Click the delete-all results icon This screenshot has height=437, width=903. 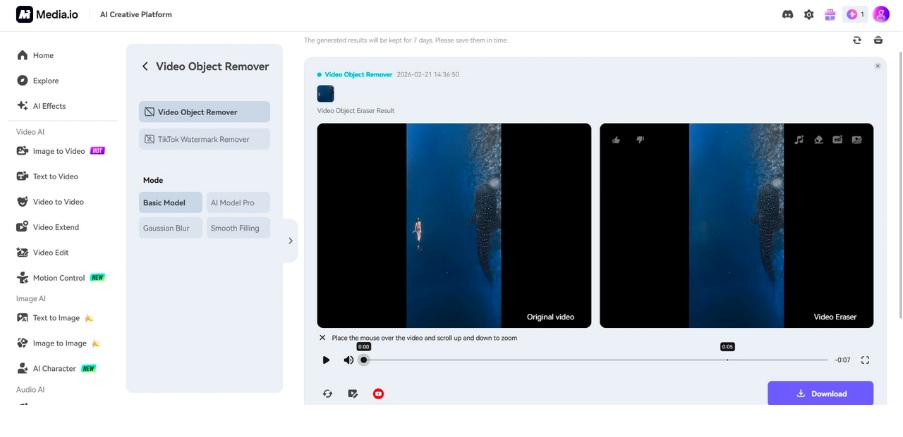click(878, 40)
